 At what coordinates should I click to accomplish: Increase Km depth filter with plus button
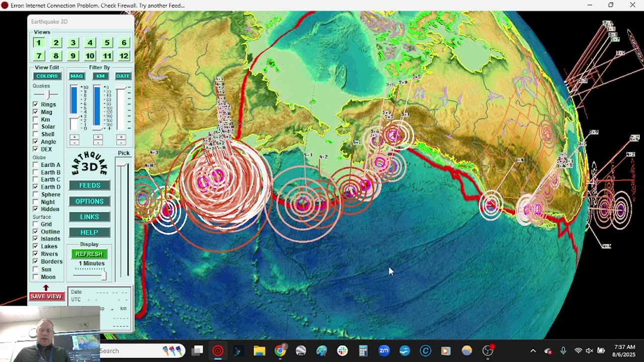pos(98,137)
